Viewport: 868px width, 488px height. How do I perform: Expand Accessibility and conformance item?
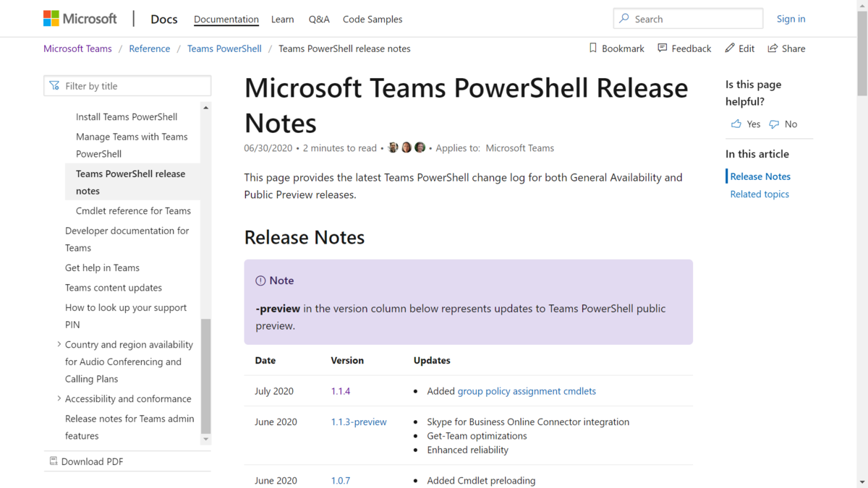click(59, 399)
